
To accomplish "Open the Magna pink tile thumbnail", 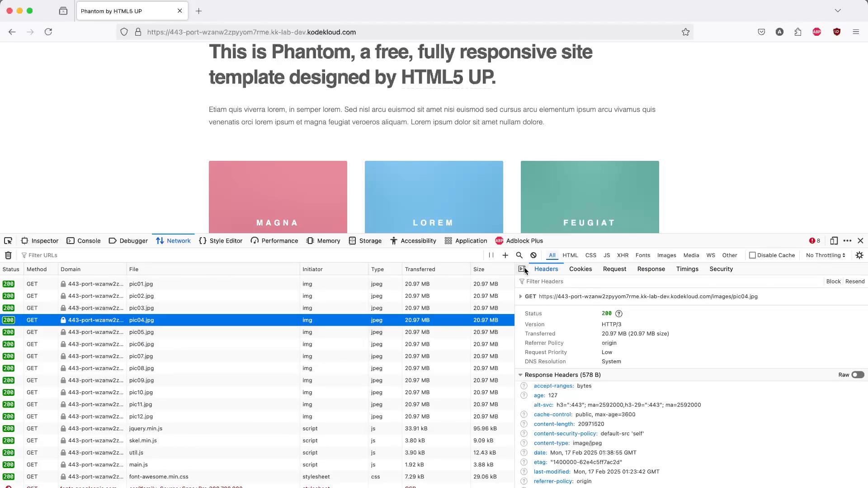I will (278, 197).
